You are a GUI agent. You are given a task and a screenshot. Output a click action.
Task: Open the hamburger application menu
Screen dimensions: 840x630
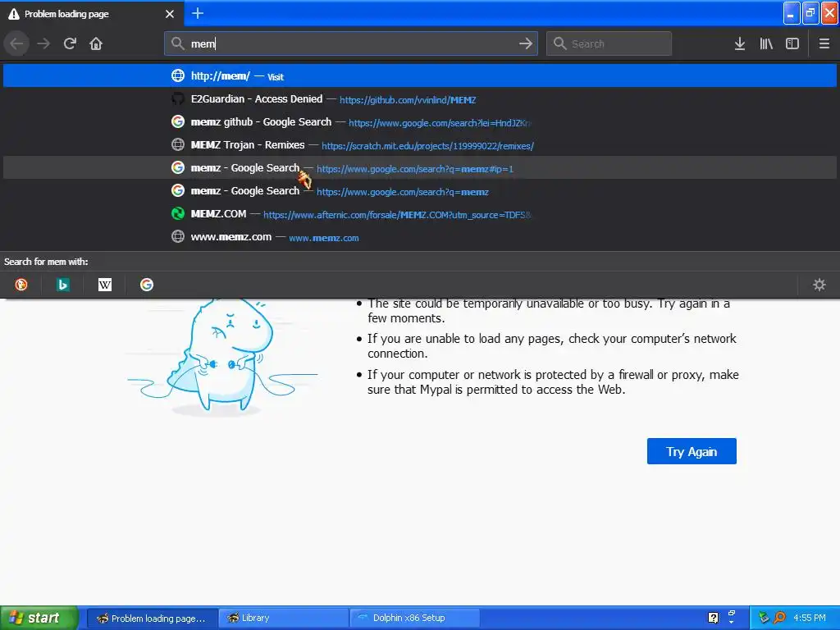pos(824,43)
